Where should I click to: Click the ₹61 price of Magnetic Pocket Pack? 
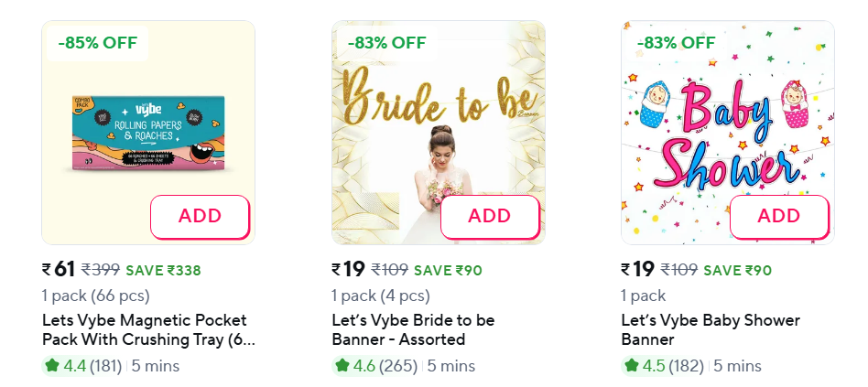(x=58, y=269)
